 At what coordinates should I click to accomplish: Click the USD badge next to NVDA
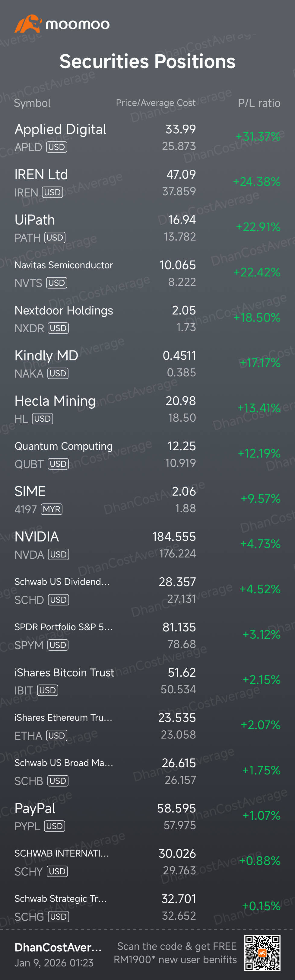coord(58,554)
